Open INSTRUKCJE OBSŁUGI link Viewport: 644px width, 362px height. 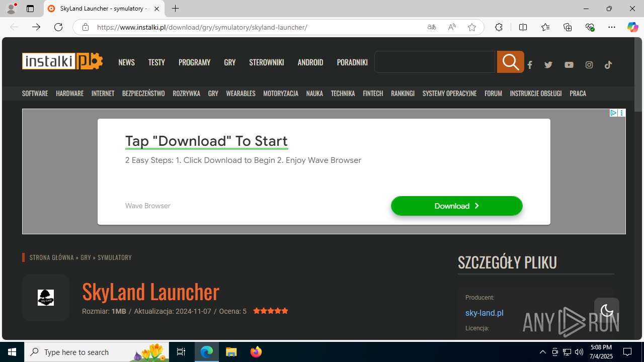tap(536, 93)
